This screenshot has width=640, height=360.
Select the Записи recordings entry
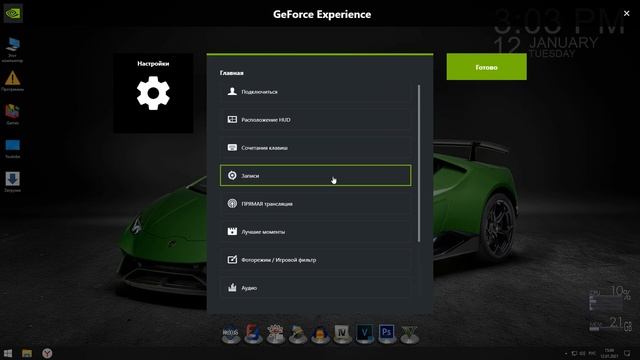tap(316, 176)
